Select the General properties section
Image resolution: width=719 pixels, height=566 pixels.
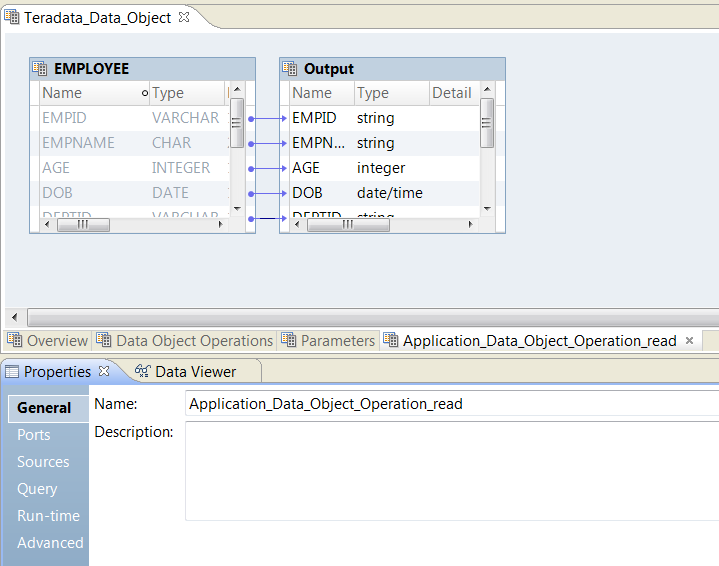(48, 408)
